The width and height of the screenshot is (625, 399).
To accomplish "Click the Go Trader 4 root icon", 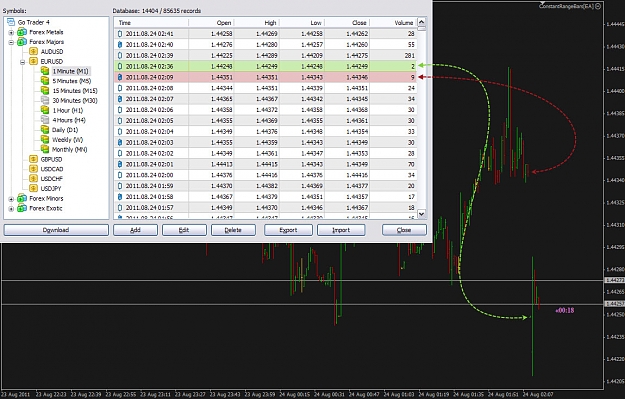I will (11, 22).
